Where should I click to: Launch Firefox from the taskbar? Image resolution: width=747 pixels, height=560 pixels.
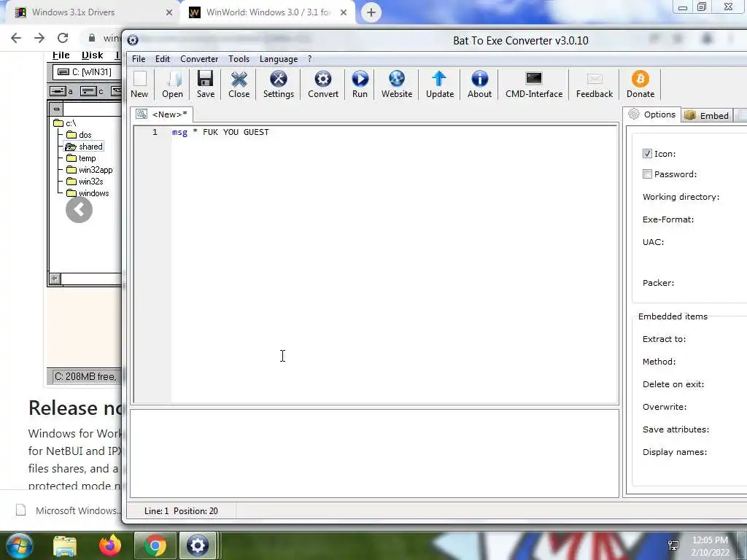(110, 545)
